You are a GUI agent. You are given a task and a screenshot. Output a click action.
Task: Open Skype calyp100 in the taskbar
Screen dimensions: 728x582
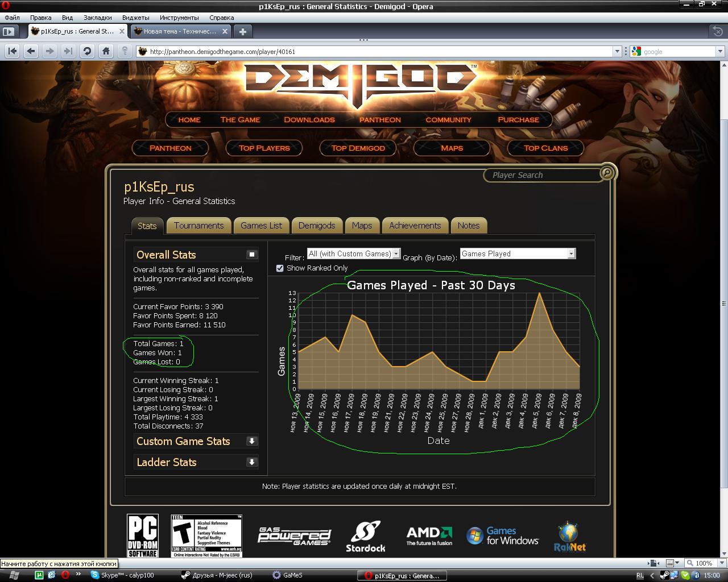pos(127,575)
